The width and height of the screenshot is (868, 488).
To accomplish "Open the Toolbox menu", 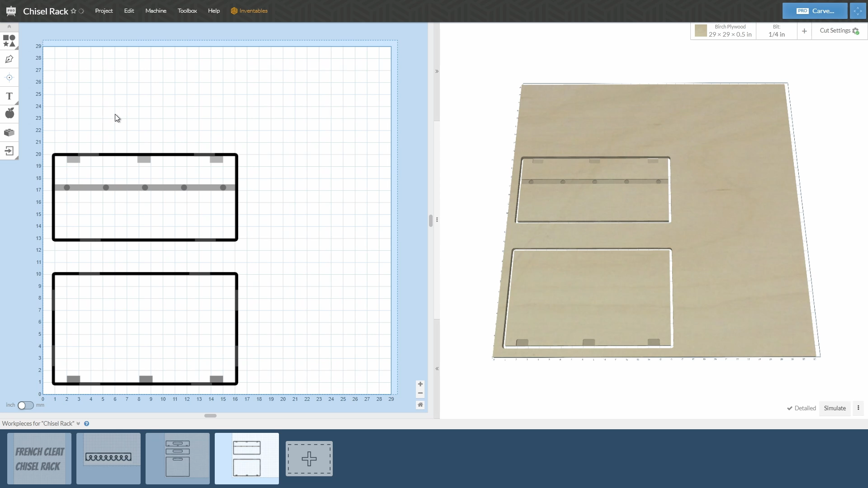I will pyautogui.click(x=187, y=11).
